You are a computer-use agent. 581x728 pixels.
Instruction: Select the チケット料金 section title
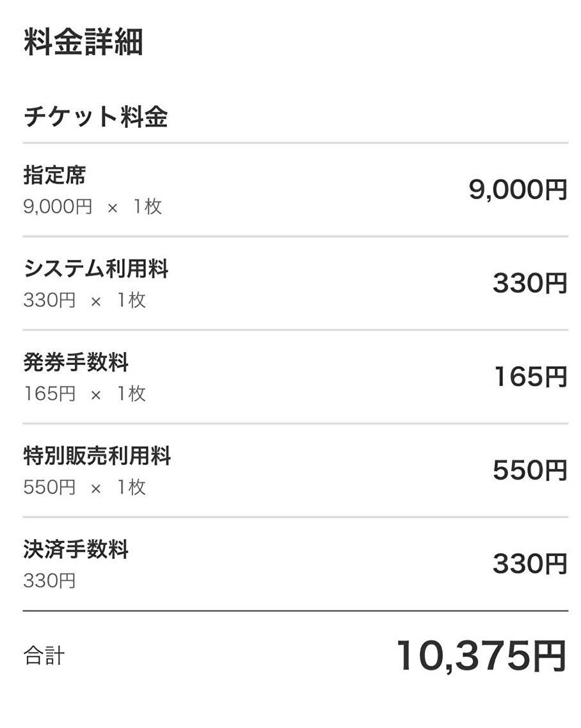click(x=95, y=118)
